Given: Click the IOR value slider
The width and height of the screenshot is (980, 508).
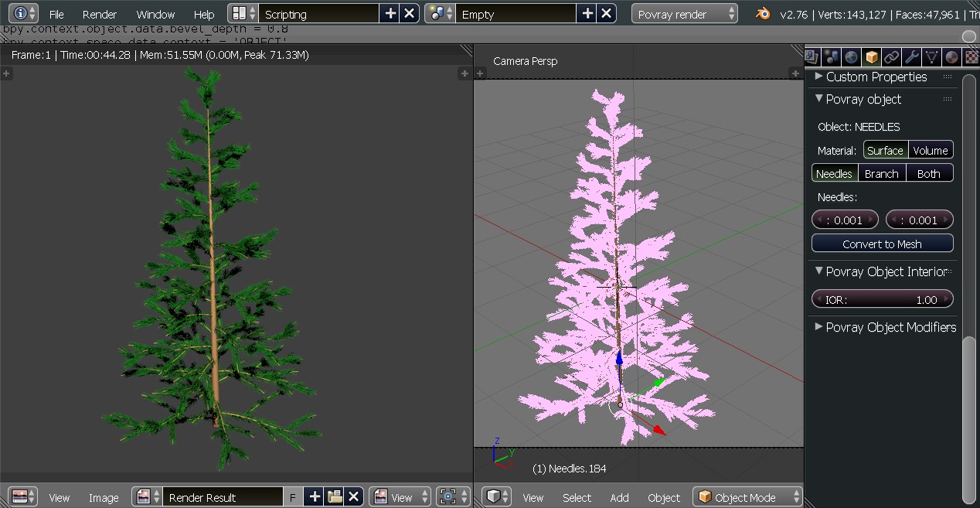Looking at the screenshot, I should [x=882, y=300].
